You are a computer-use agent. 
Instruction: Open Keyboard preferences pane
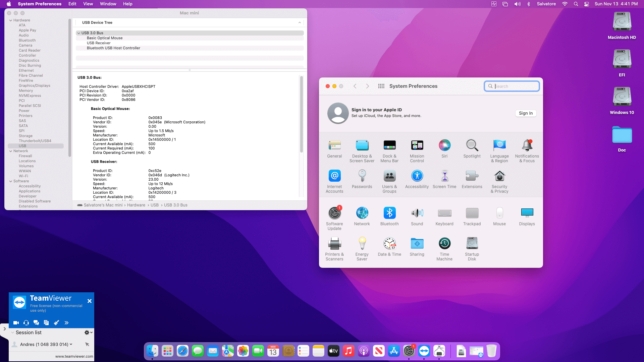click(444, 217)
